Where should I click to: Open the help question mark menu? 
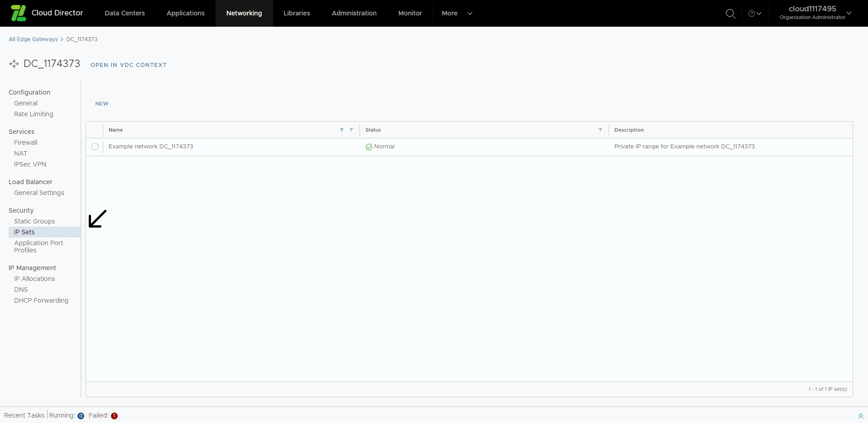pyautogui.click(x=755, y=14)
